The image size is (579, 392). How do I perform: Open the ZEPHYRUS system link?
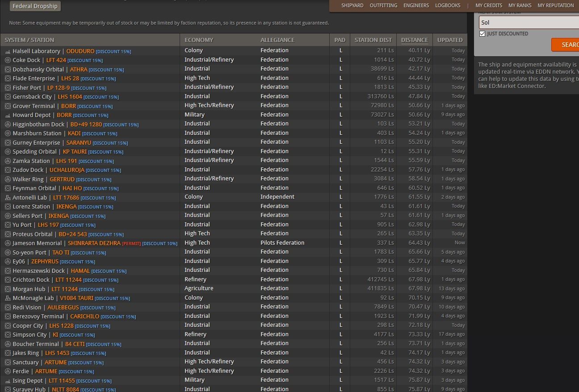tap(45, 262)
